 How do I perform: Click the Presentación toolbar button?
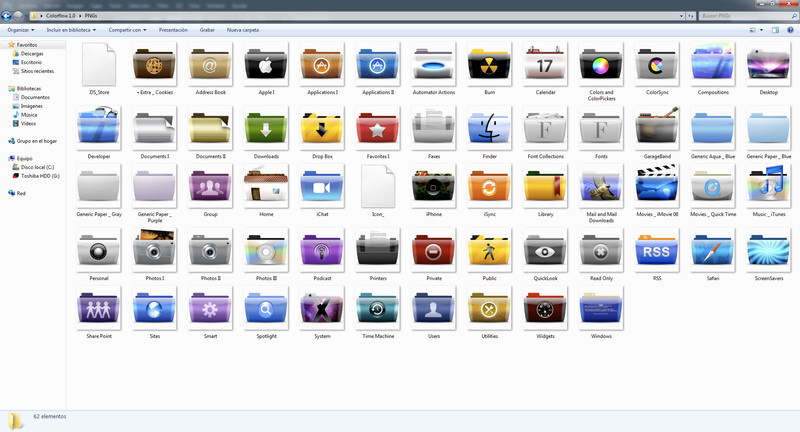coord(173,30)
